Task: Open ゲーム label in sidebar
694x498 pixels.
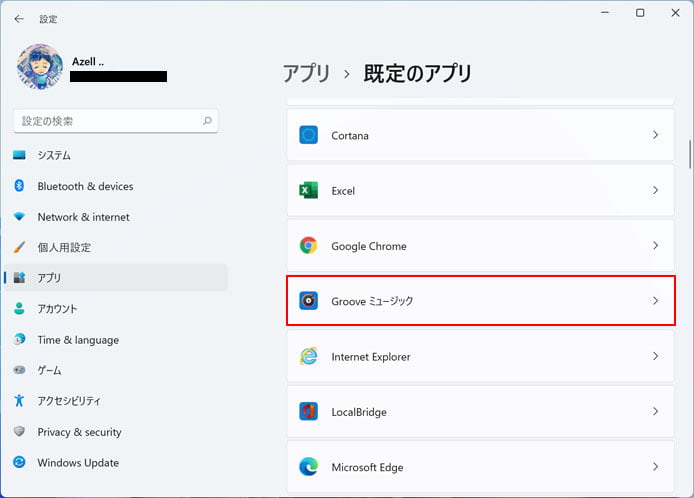Action: point(49,370)
